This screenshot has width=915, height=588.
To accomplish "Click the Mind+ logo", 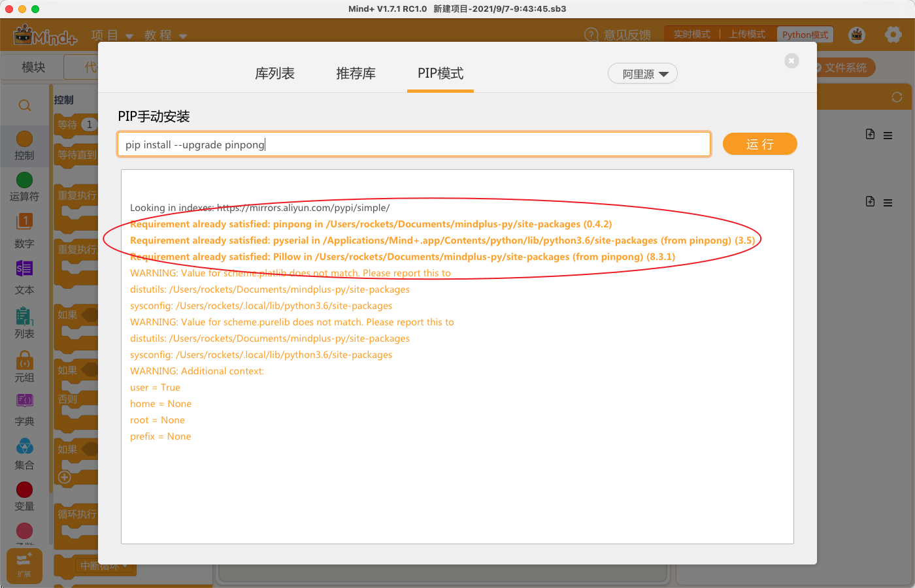I will pos(45,35).
